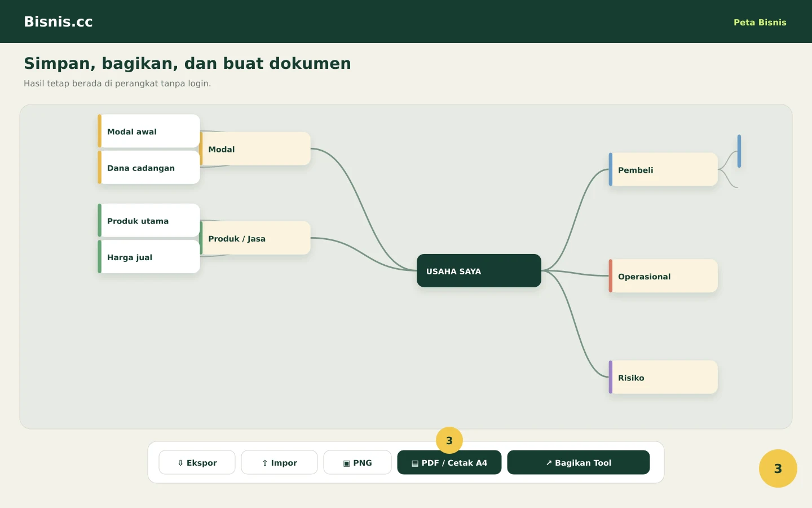Select the Produk / Jasa branch node
Image resolution: width=812 pixels, height=508 pixels.
point(255,238)
